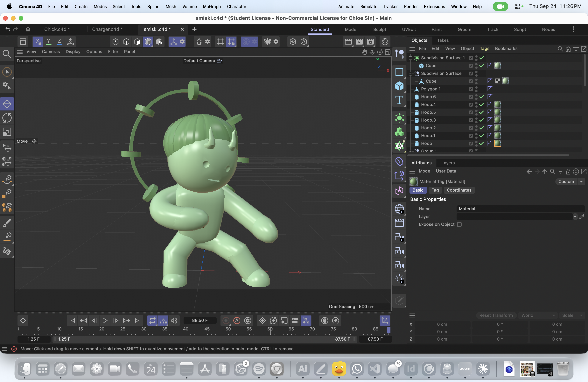Screen dimensions: 588x382
Task: Enable autokeying button
Action: 237,321
